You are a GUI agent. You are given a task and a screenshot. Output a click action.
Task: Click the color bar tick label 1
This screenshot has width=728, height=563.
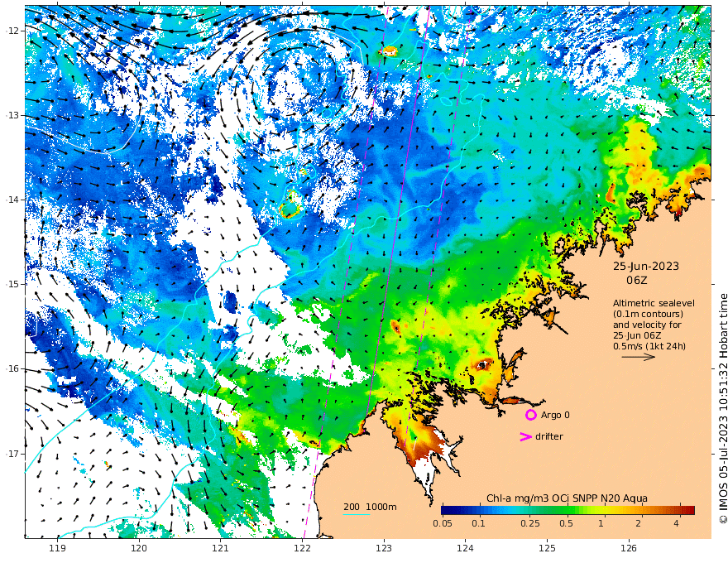[x=601, y=523]
